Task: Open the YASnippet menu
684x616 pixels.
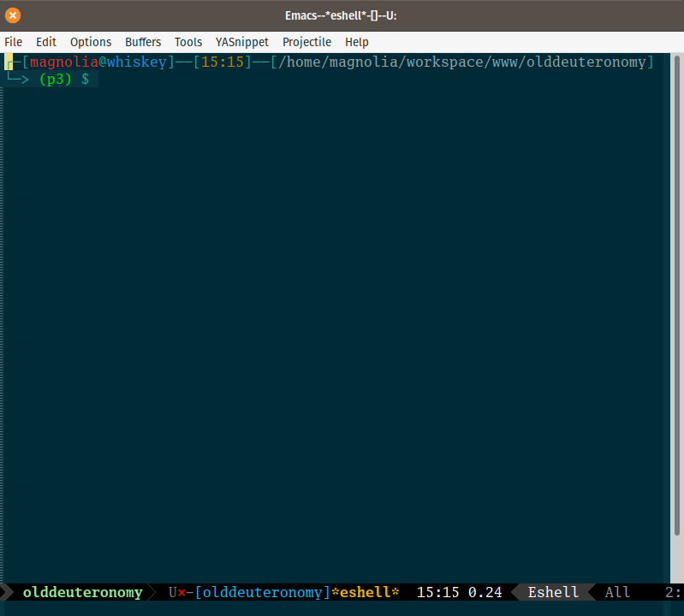Action: click(x=242, y=42)
